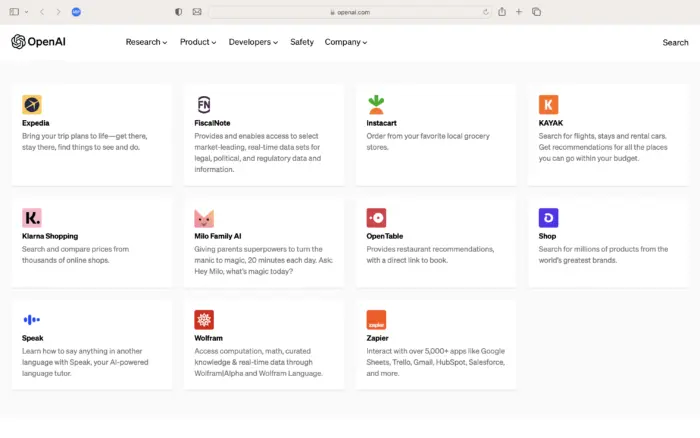Click text 'Interact with over 5,000+ apps'
The height and width of the screenshot is (438, 700).
coord(416,351)
